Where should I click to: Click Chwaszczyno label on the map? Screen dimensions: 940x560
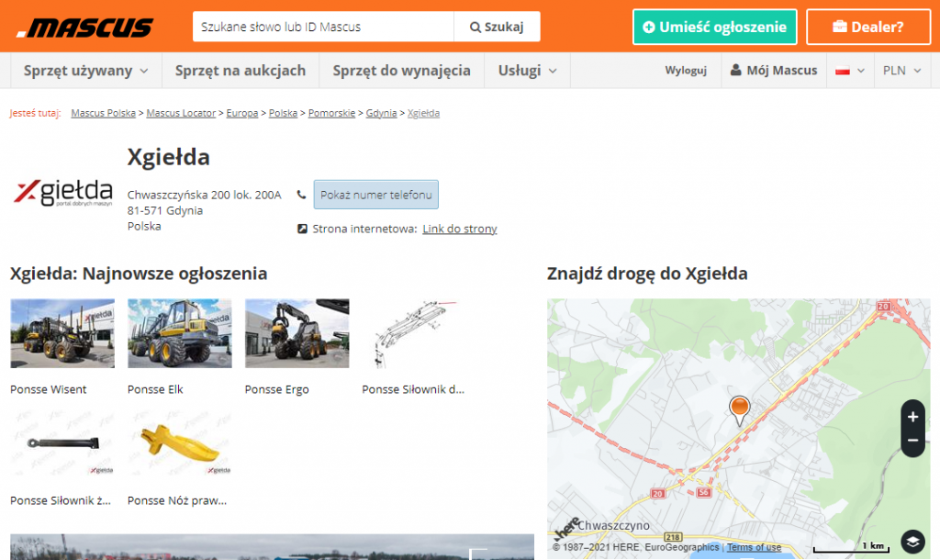pos(613,525)
